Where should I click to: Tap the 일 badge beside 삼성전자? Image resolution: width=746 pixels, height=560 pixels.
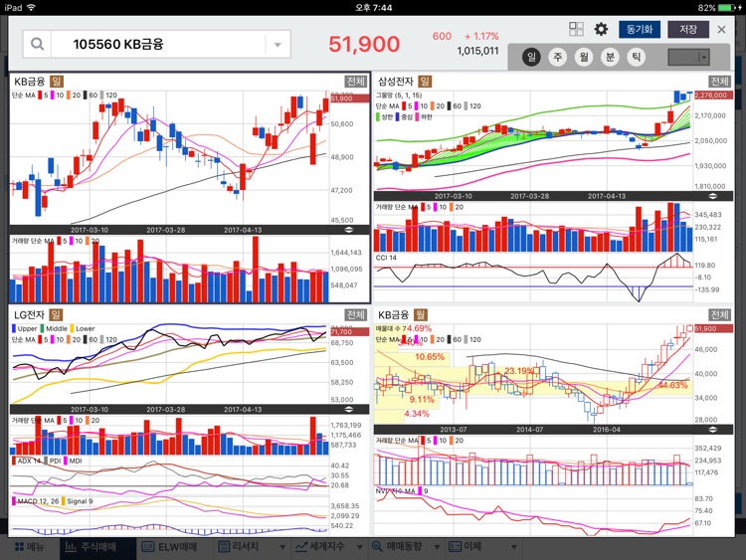coord(425,82)
